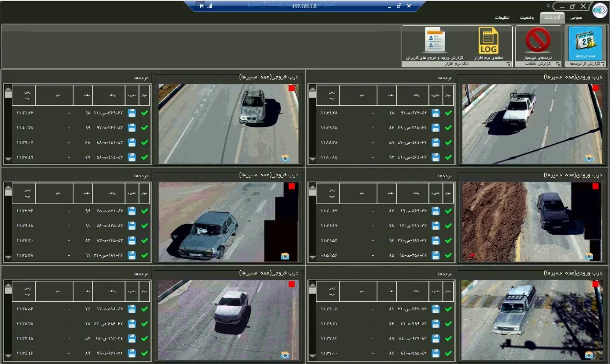Open the خطاهای نرم افزار LOG report

point(488,43)
